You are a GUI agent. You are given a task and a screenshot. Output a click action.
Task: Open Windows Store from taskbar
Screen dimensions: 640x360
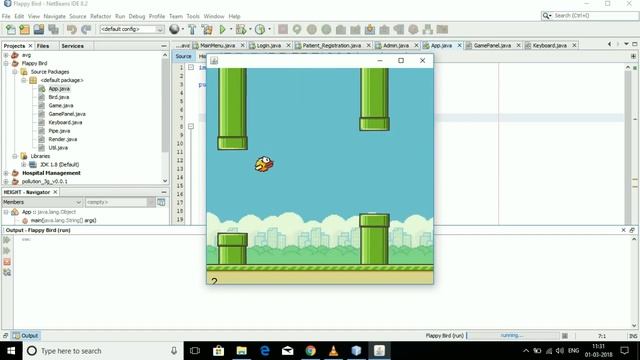coord(218,351)
